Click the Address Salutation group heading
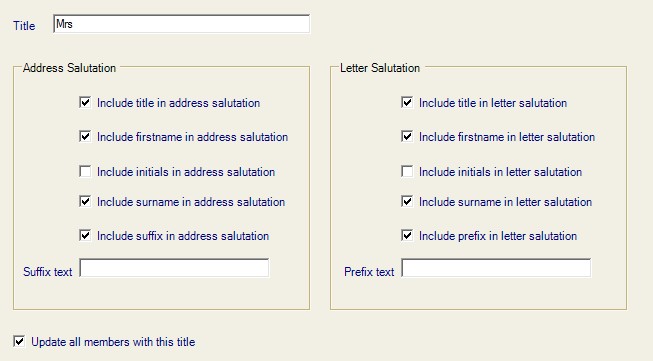The image size is (653, 361). pos(69,68)
